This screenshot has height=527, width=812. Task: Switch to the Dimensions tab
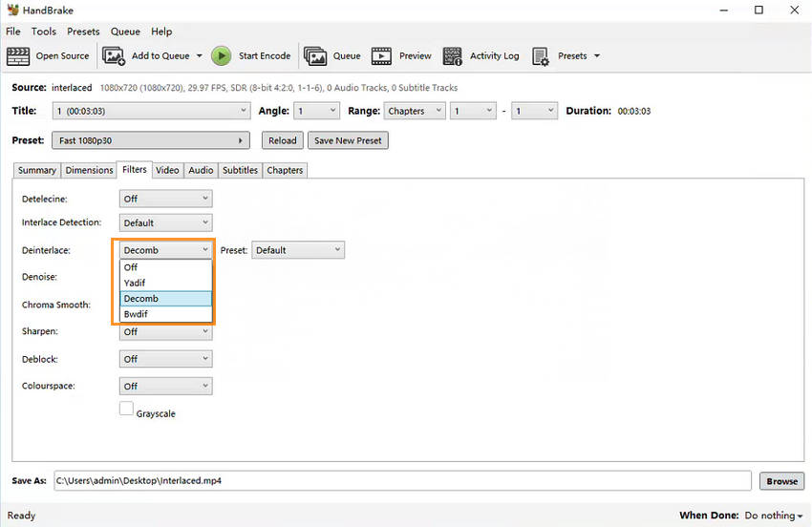click(89, 170)
